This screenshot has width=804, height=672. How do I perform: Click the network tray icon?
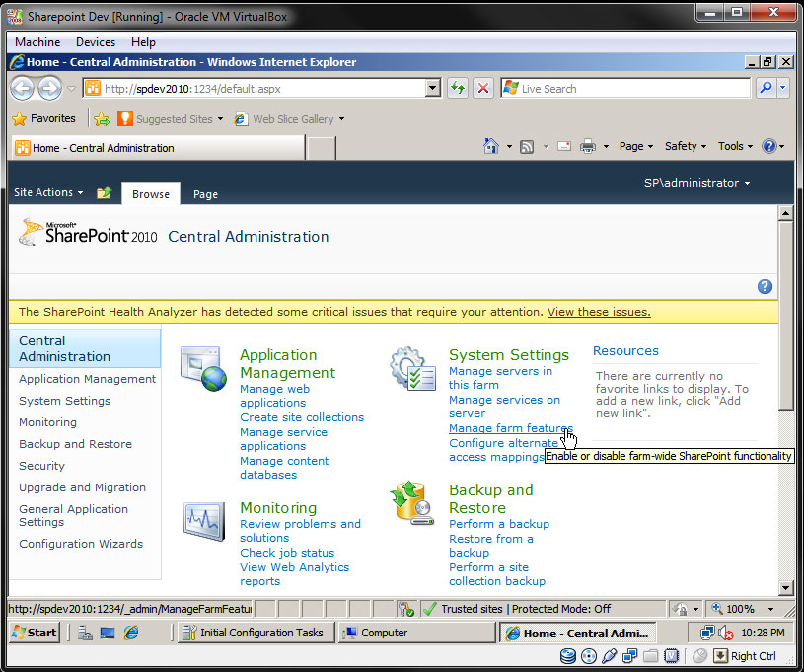[x=707, y=633]
